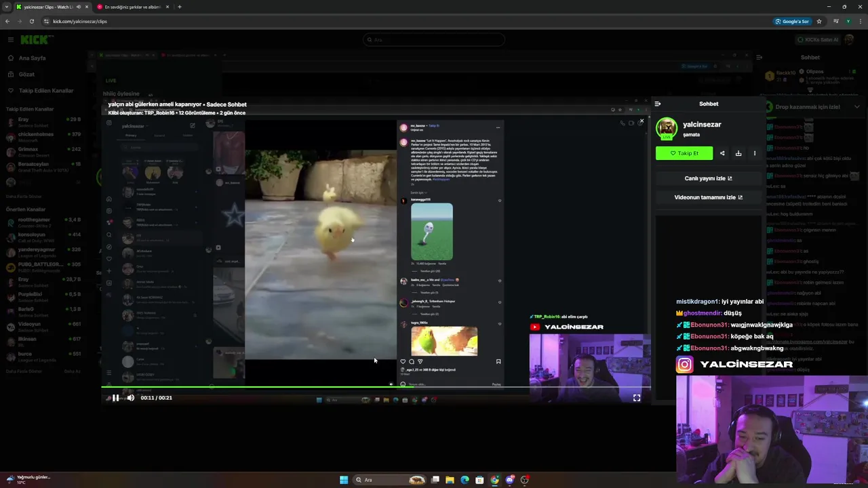Go to Ana Sayfa in sidebar
This screenshot has width=868, height=488.
32,58
